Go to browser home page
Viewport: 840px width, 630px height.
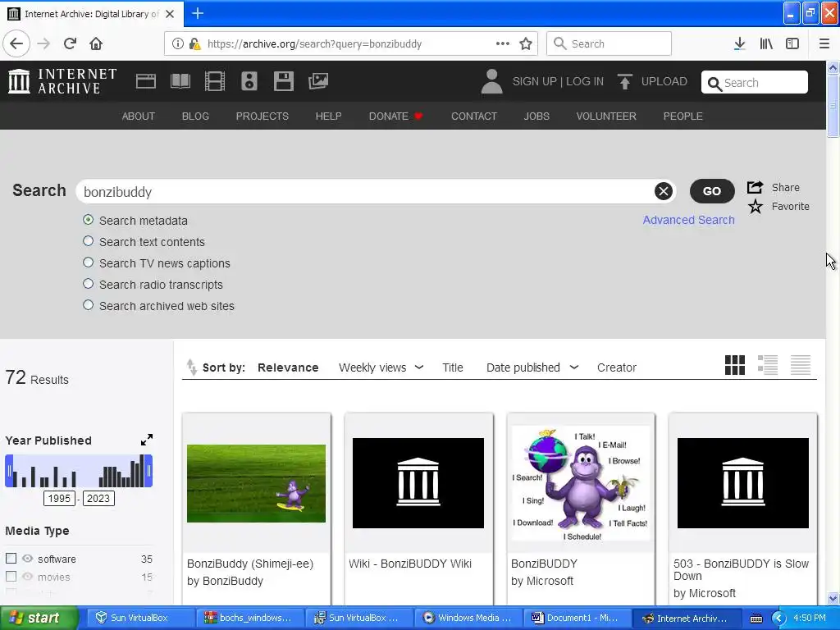(96, 43)
